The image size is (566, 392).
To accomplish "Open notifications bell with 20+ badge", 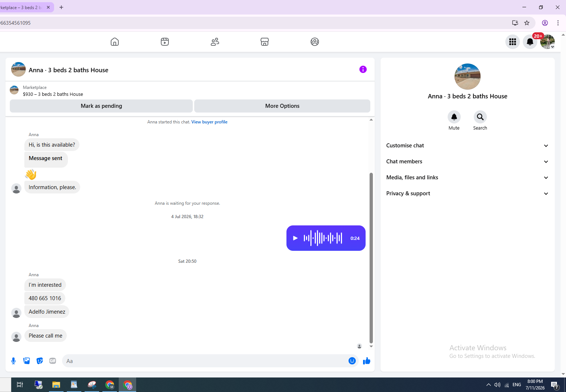I will (530, 42).
